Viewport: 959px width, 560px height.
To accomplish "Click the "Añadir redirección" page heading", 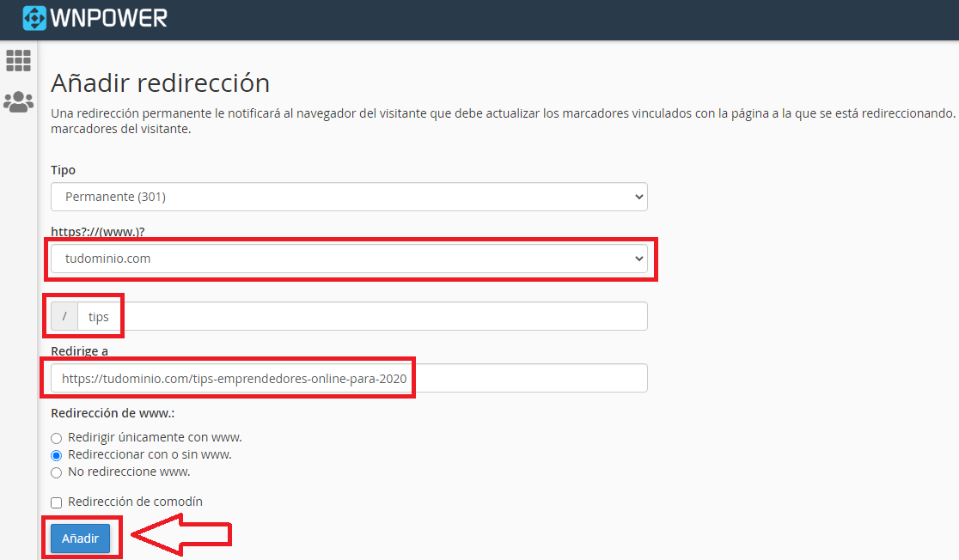I will [x=160, y=83].
